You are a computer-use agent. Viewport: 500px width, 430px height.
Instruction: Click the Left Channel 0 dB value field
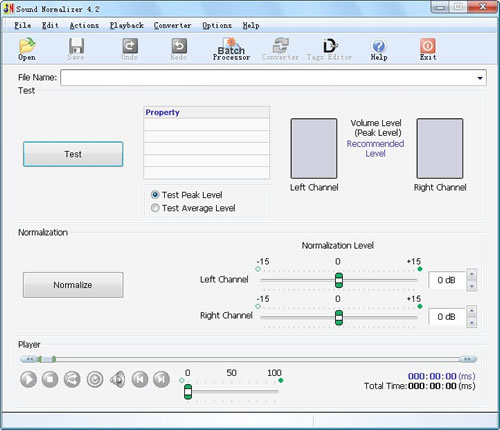(447, 280)
